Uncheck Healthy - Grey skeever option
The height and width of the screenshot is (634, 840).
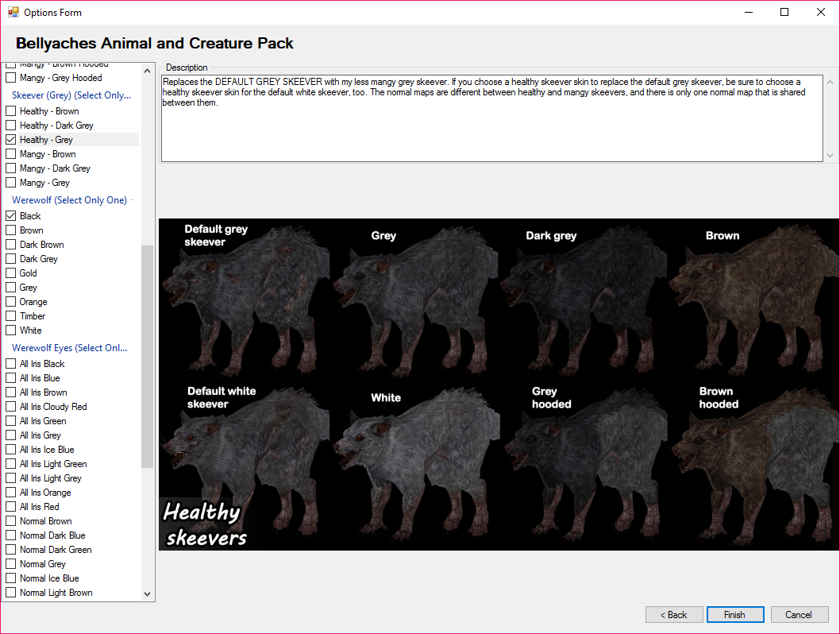[x=10, y=140]
